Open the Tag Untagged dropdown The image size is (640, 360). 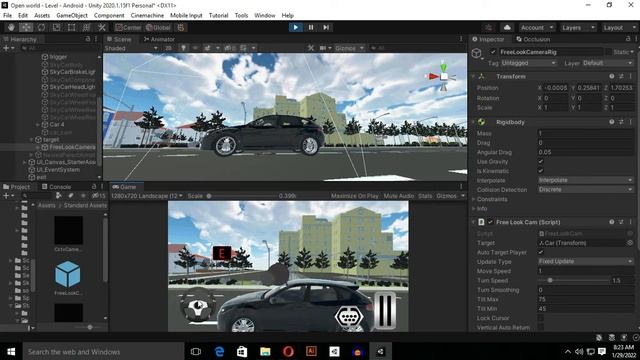tap(528, 63)
